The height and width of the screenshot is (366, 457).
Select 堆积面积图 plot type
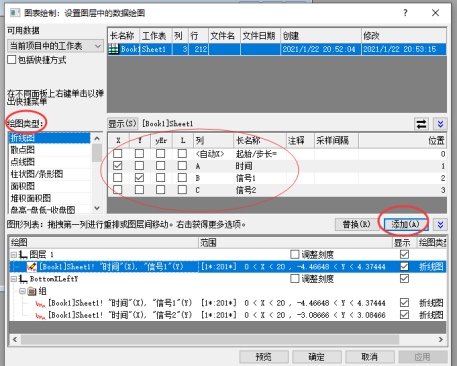[50, 198]
